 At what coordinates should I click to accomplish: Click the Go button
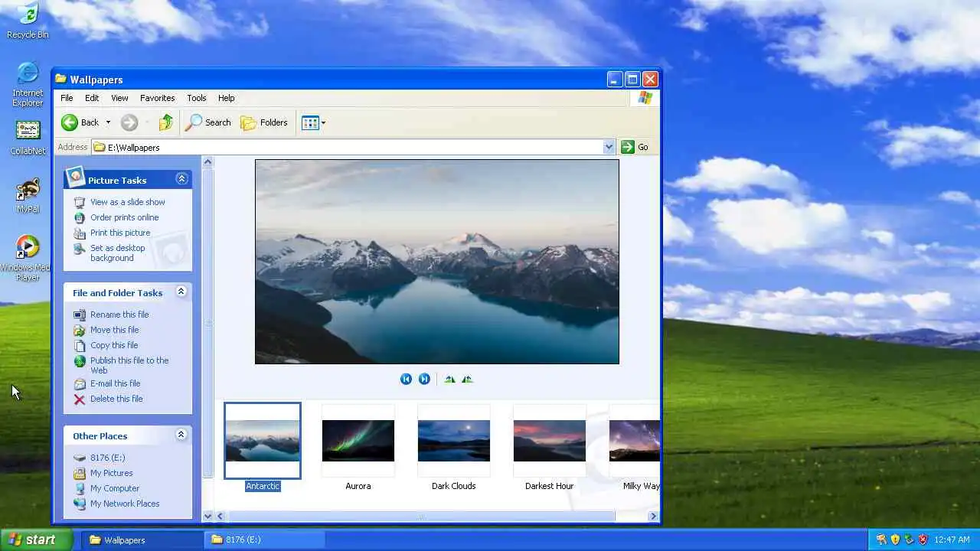635,147
